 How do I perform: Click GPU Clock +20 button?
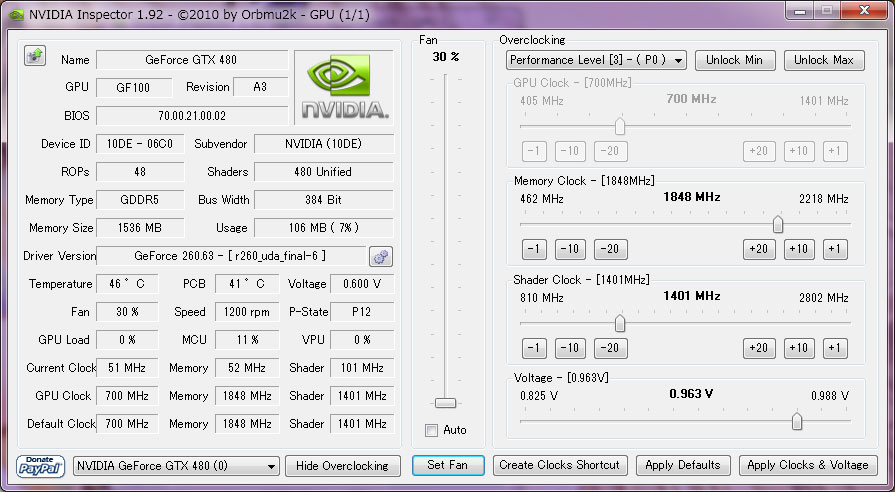[759, 151]
